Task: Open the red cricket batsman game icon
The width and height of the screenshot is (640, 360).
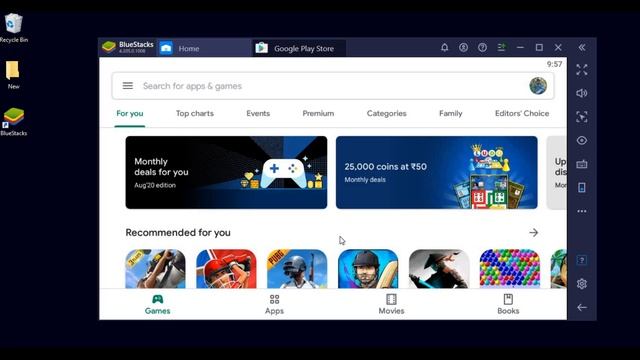Action: 226,269
